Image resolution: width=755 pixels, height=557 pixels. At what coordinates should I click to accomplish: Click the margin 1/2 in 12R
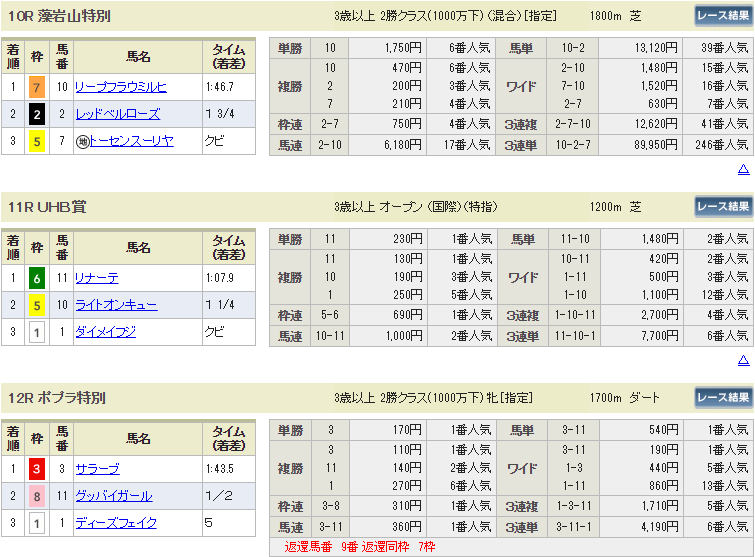click(219, 495)
